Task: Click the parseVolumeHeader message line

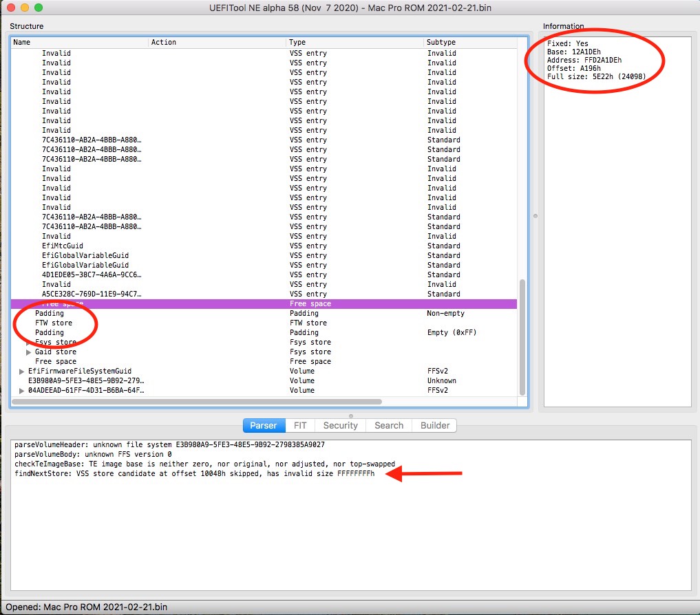Action: 169,445
